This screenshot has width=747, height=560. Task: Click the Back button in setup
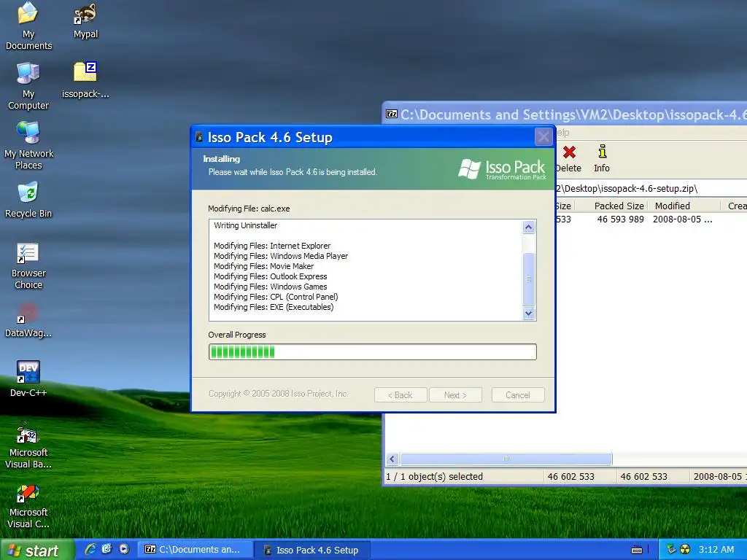click(400, 394)
